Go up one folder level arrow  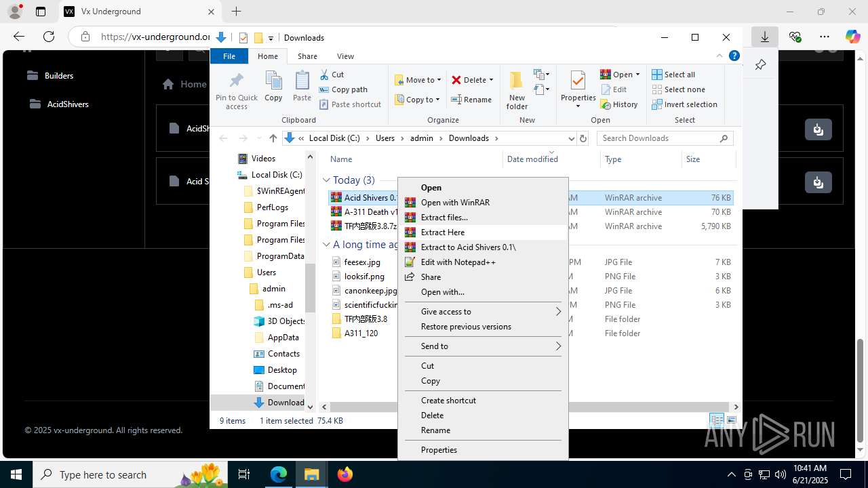[x=273, y=138]
